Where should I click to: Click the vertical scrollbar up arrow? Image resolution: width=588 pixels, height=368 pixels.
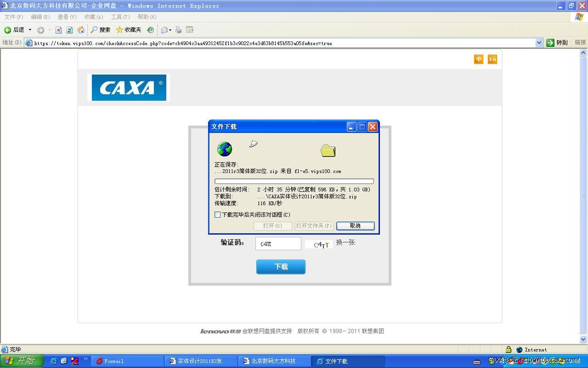(583, 53)
